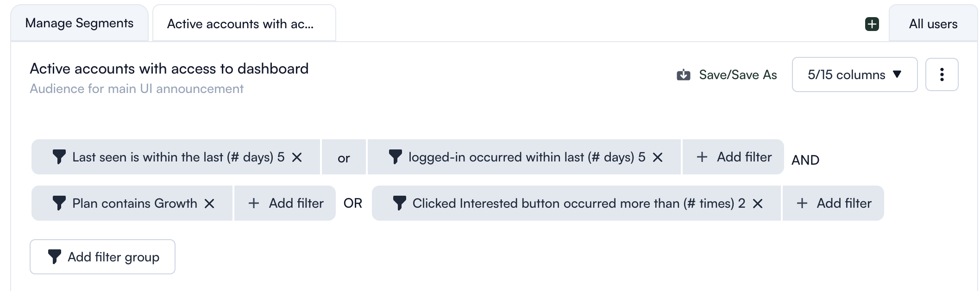Remove the logged-in occurred filter with X
Screen dimensions: 980x291
pos(657,157)
